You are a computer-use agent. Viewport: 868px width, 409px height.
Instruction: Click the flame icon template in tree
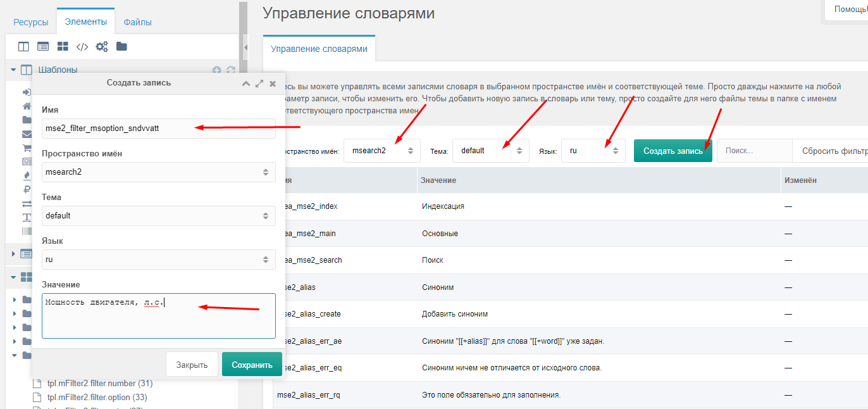pos(27,175)
